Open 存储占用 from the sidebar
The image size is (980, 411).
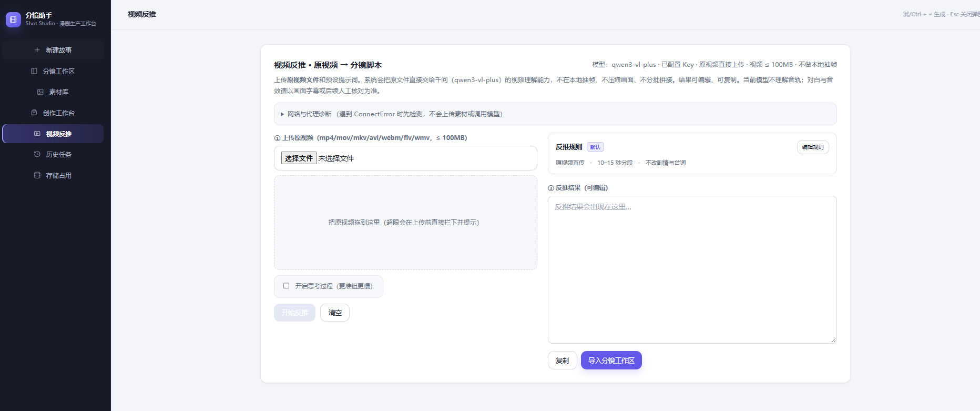point(53,175)
